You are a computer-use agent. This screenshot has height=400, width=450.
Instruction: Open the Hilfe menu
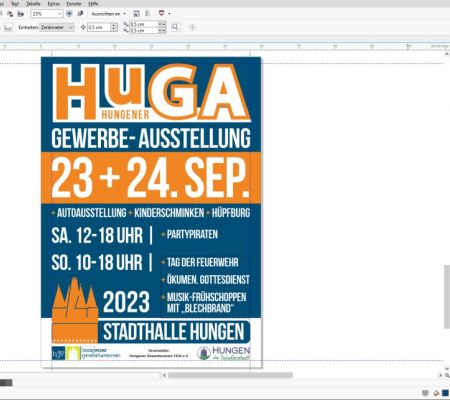93,4
